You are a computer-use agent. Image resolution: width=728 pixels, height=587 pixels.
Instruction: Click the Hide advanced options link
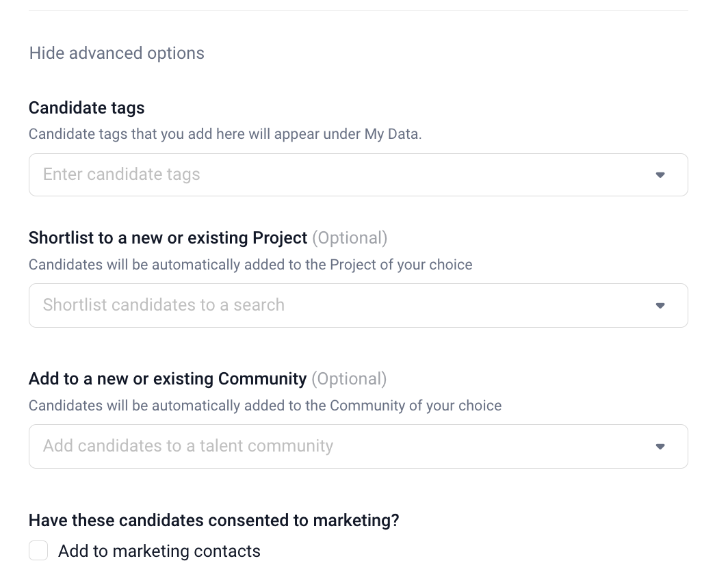tap(116, 53)
